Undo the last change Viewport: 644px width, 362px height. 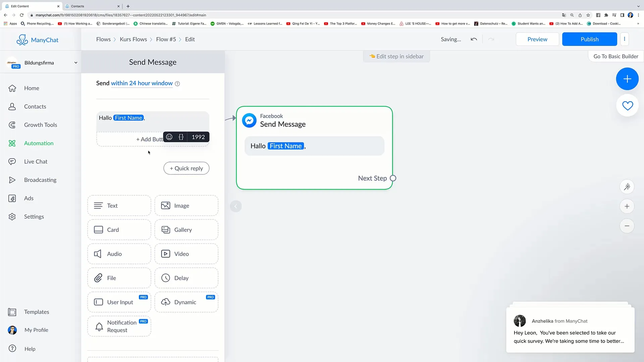[x=474, y=39]
